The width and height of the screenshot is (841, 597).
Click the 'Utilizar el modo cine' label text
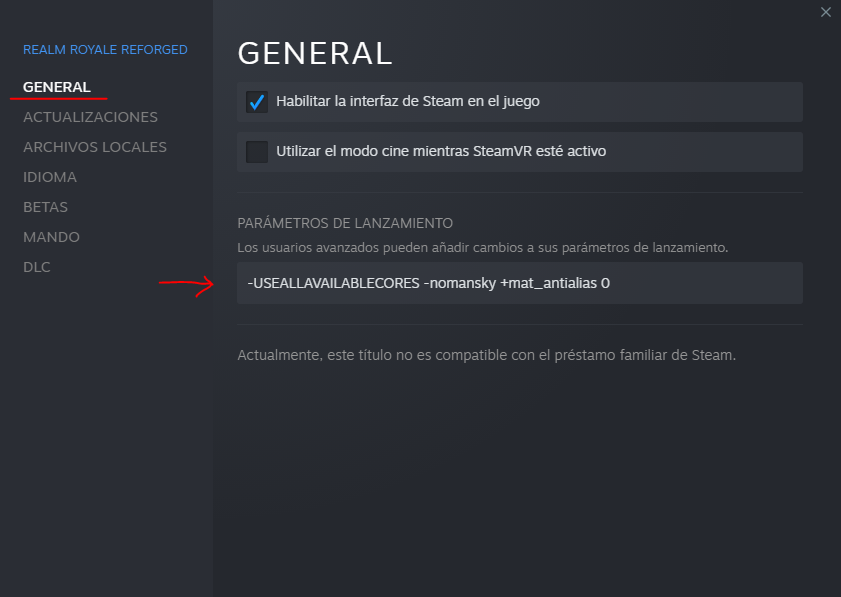tap(441, 152)
